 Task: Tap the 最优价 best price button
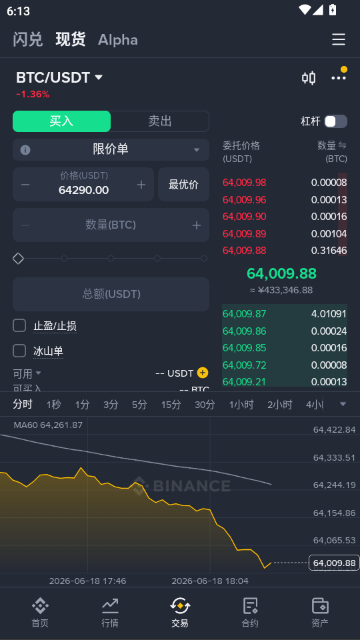(184, 184)
